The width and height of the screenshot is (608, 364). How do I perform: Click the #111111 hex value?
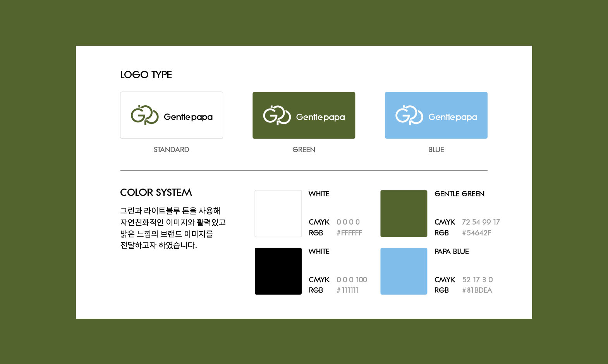click(x=348, y=290)
